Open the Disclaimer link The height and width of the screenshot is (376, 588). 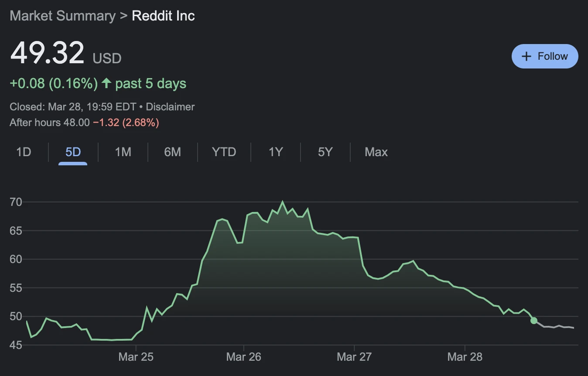click(x=170, y=107)
